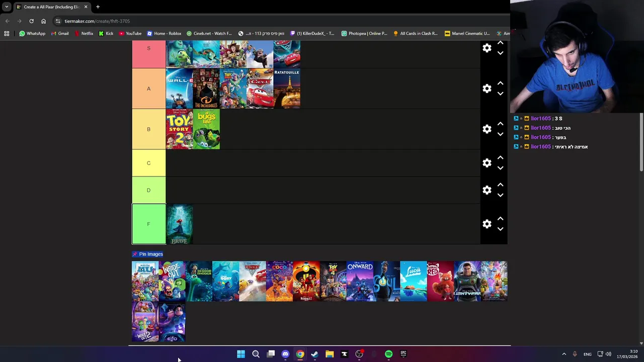Open settings gear for F tier row

tap(487, 224)
